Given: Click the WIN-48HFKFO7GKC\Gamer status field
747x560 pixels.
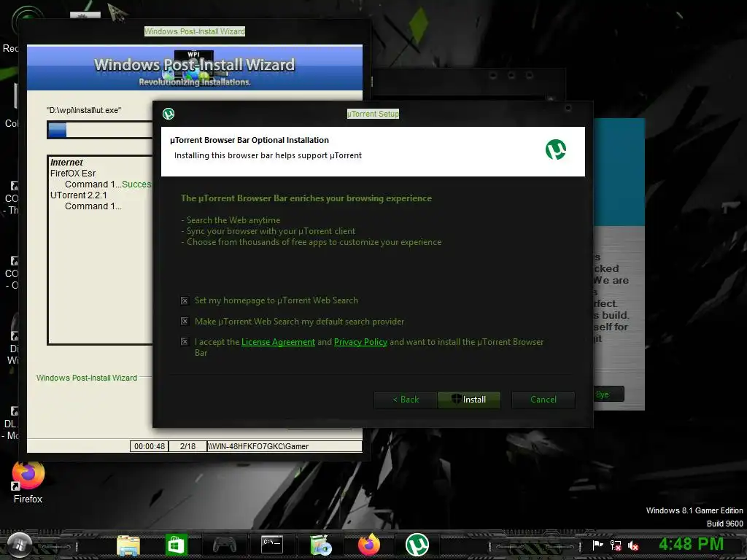Looking at the screenshot, I should tap(285, 446).
